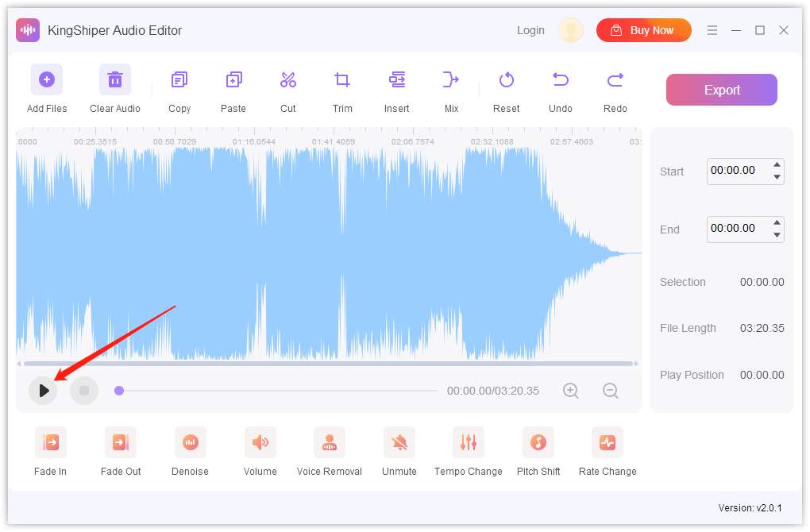Image resolution: width=810 pixels, height=532 pixels.
Task: Click the Login link
Action: [x=530, y=30]
